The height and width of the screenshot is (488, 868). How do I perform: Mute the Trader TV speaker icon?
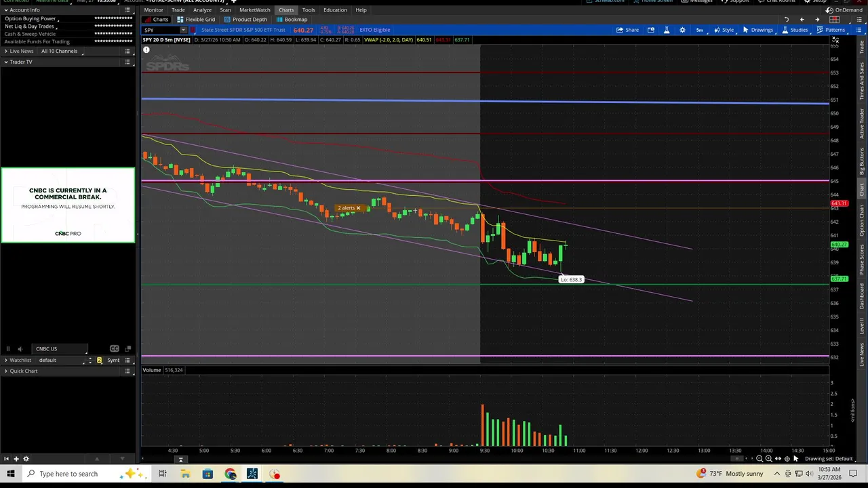tap(20, 349)
